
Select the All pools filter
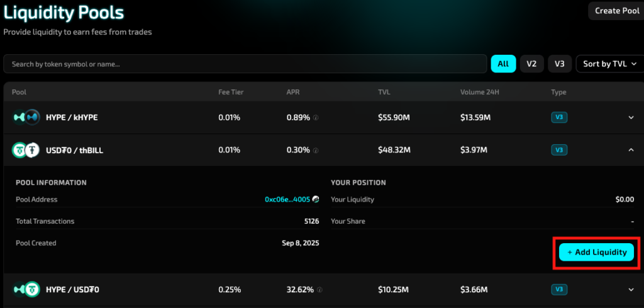[x=503, y=64]
